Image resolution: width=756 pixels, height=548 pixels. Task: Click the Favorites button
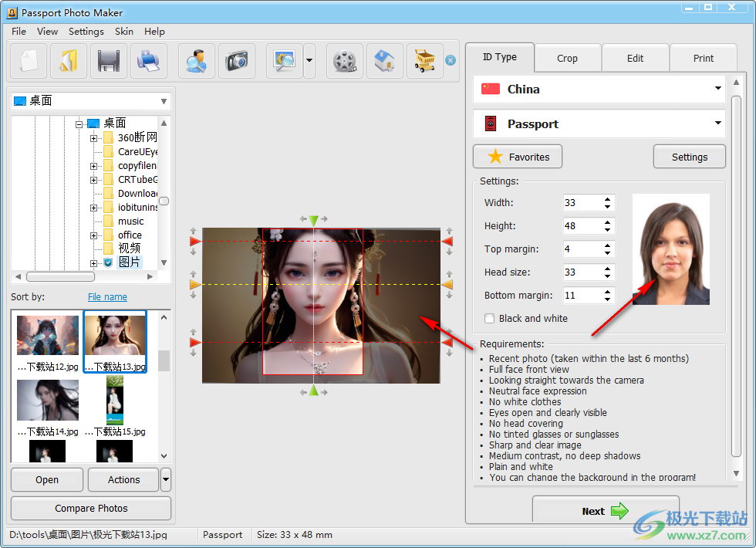tap(518, 157)
